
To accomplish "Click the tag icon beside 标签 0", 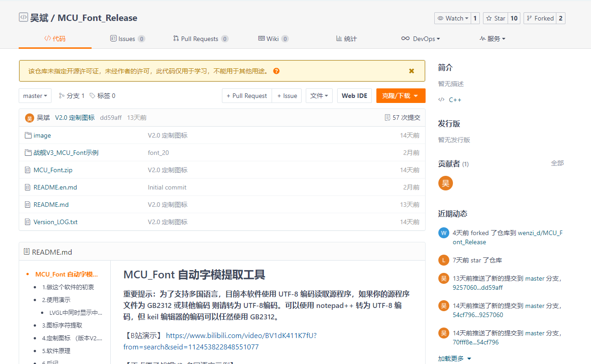I will 93,96.
